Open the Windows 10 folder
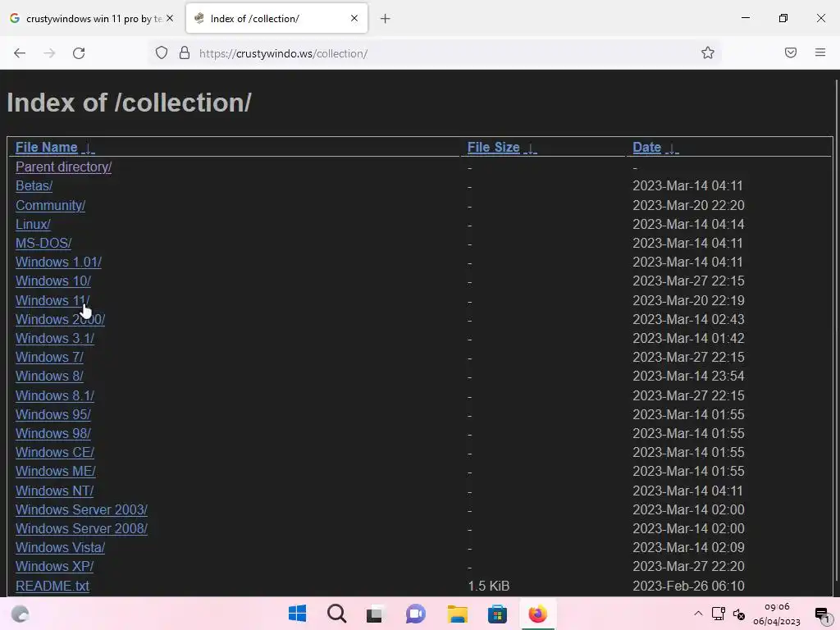The width and height of the screenshot is (840, 630). 53,281
